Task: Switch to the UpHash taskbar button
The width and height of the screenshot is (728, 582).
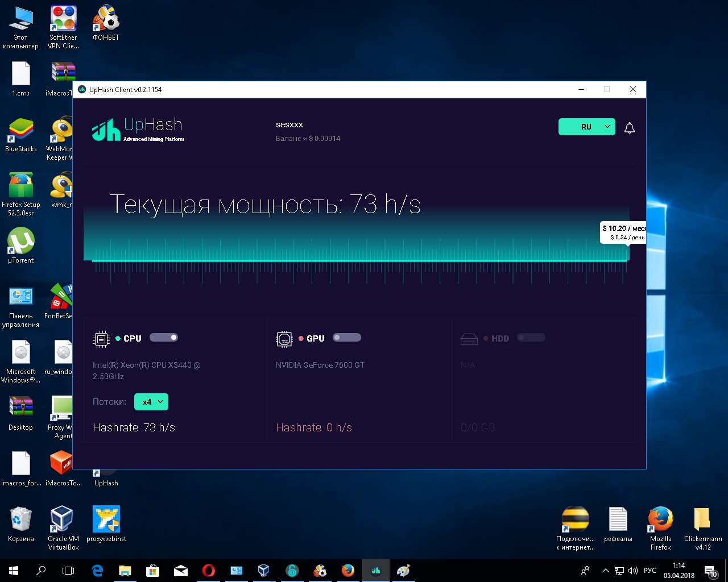Action: tap(376, 571)
